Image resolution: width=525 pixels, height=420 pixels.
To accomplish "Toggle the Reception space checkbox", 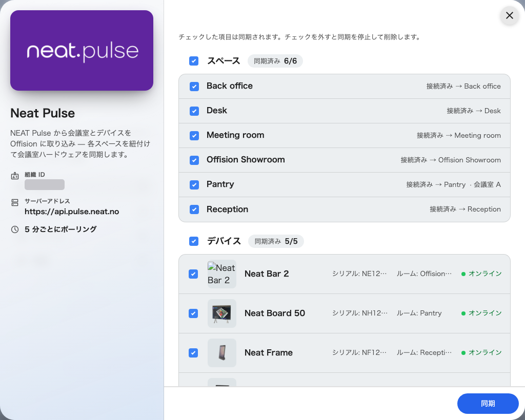I will pos(194,209).
